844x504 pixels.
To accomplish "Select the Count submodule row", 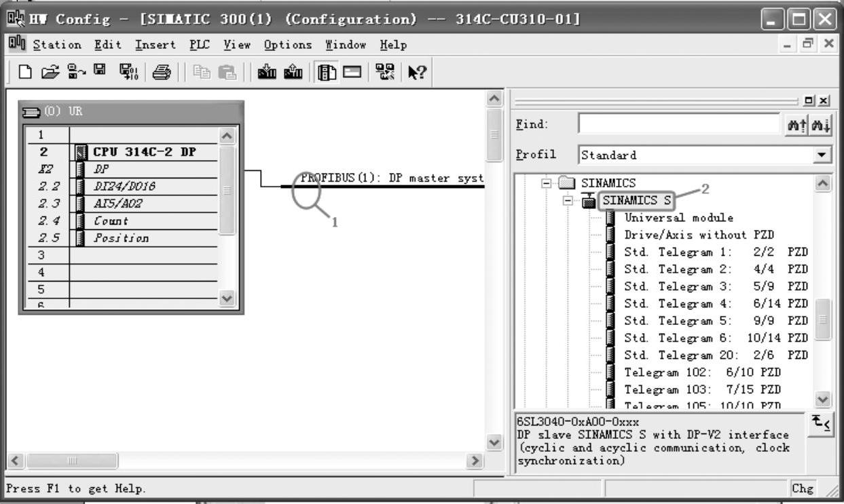I will pyautogui.click(x=122, y=221).
